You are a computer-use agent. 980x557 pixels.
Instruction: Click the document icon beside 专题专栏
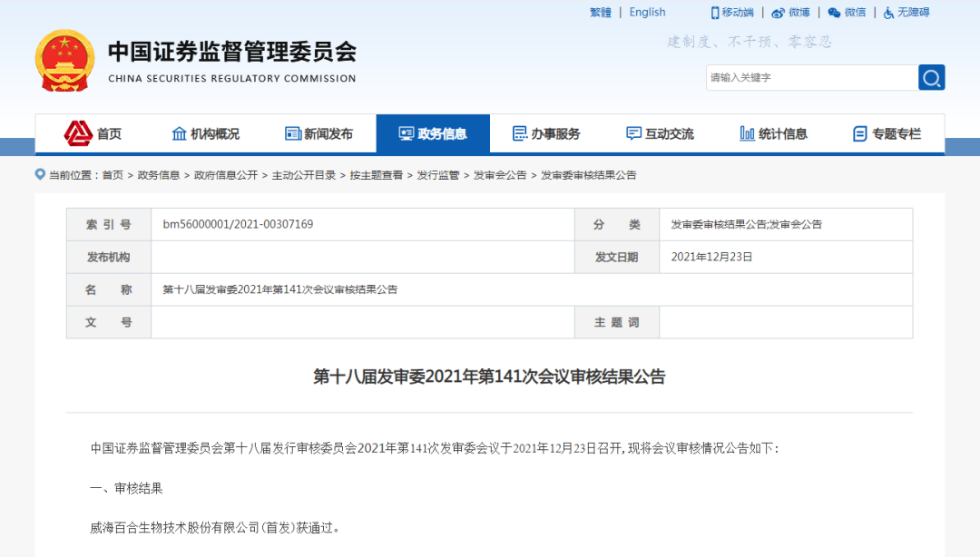(860, 133)
